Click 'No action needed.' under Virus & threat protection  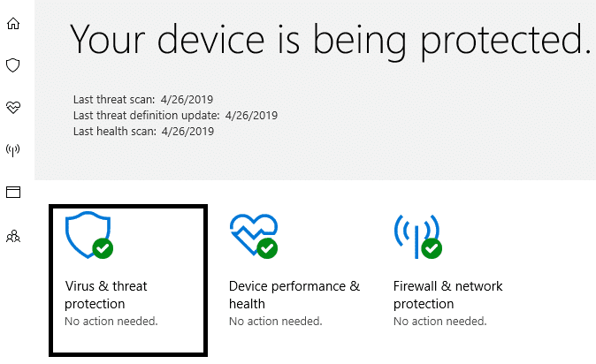click(x=111, y=321)
